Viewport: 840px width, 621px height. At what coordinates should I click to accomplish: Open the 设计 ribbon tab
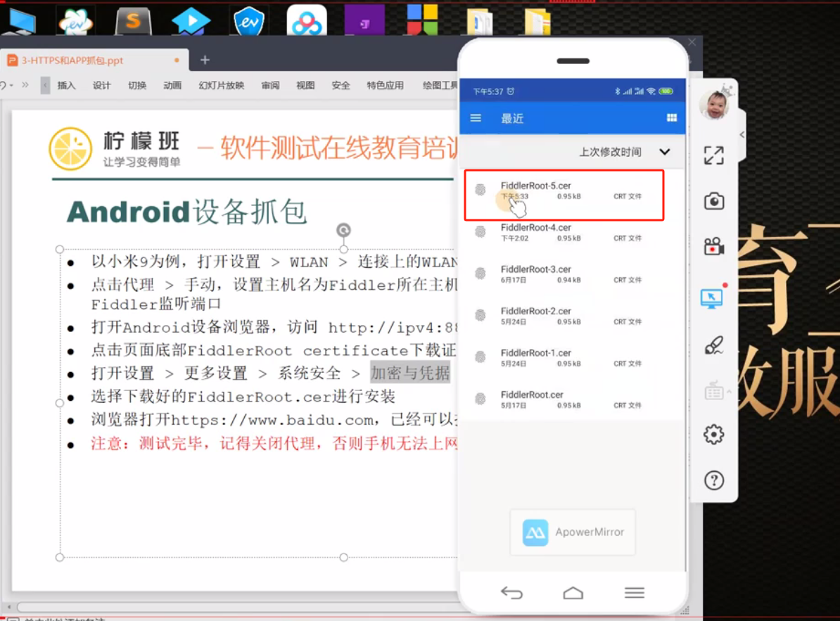[102, 85]
